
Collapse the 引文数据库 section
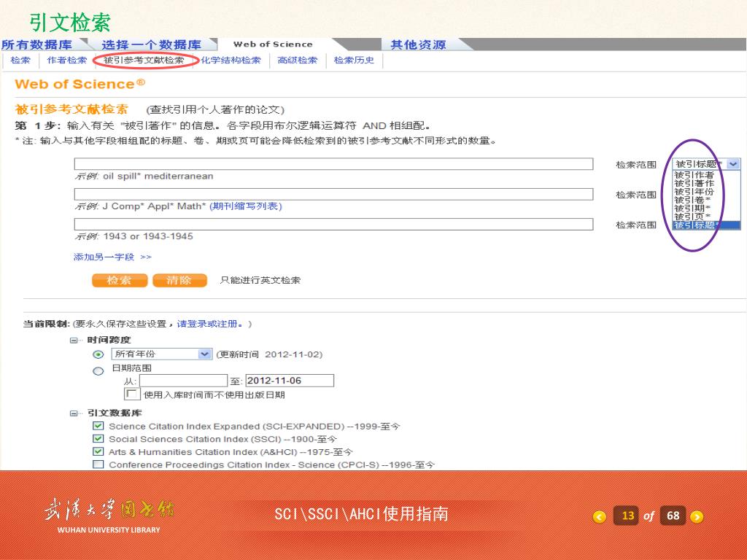(x=74, y=413)
